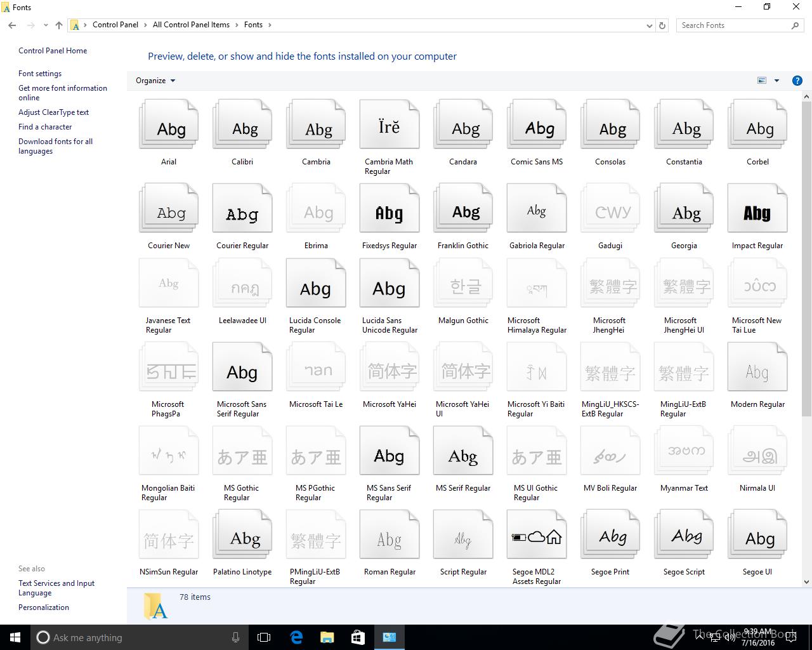Click the Up one level arrow

pyautogui.click(x=59, y=25)
